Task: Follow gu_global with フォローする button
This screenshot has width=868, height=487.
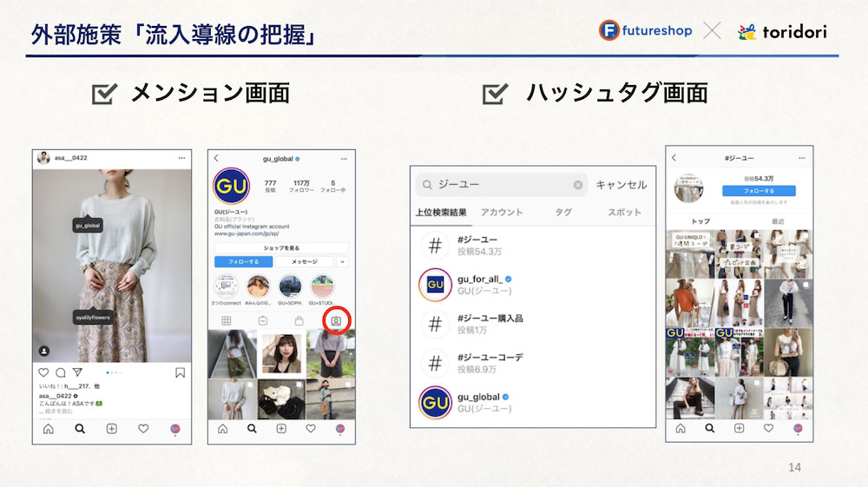Action: (244, 262)
